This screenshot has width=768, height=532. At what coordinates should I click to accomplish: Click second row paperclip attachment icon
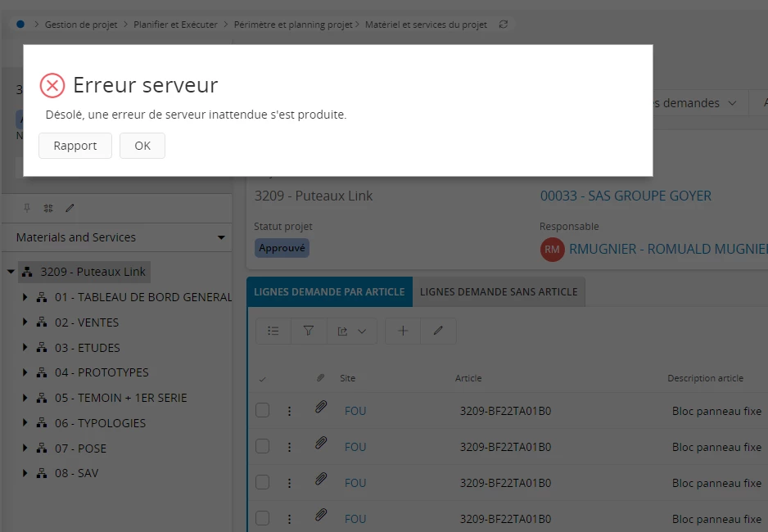click(x=321, y=443)
